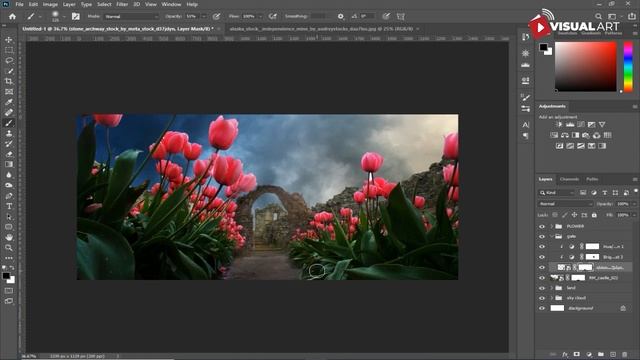Image resolution: width=640 pixels, height=360 pixels.
Task: Hide the land group
Action: (542, 288)
